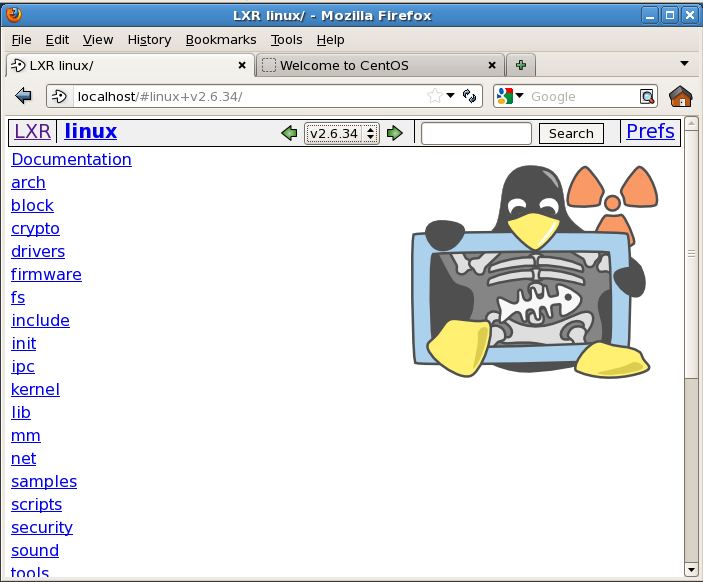Close the LXR linux/ tab
The image size is (703, 582).
coord(242,65)
